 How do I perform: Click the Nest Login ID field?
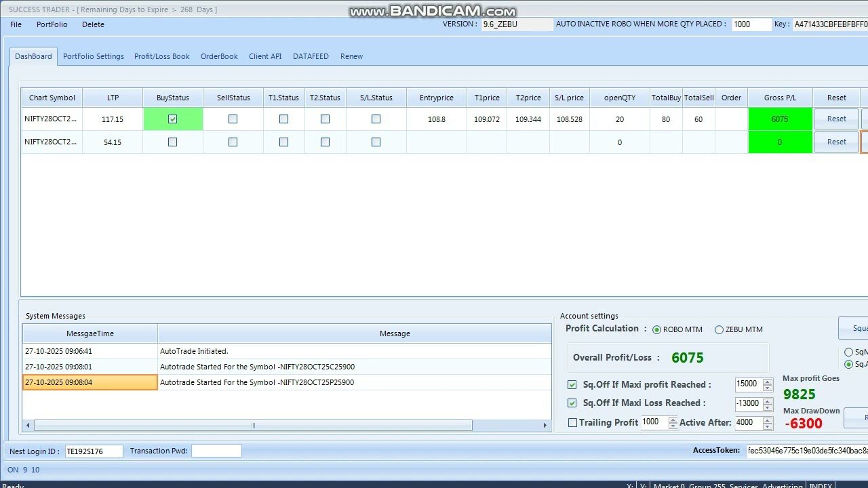[x=94, y=451]
